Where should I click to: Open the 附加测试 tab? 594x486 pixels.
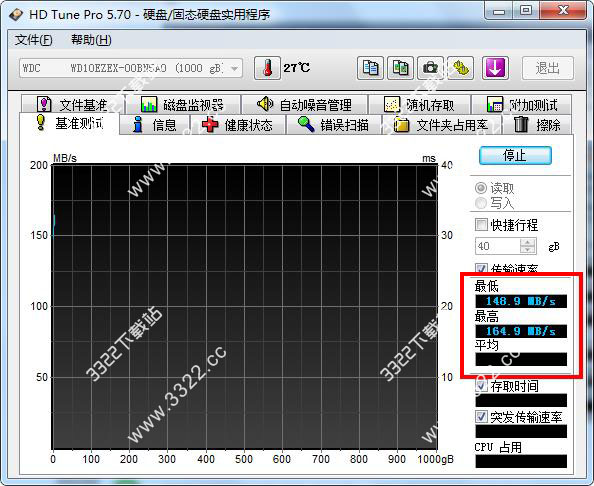tap(522, 105)
